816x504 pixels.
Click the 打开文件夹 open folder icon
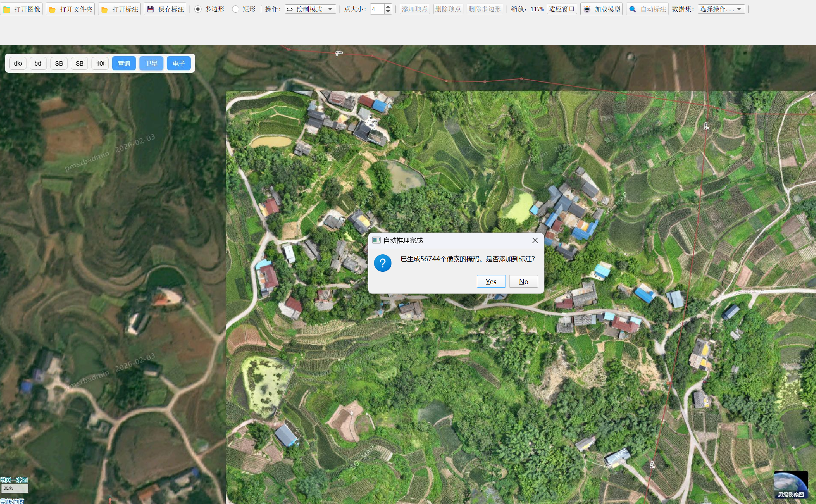[53, 9]
